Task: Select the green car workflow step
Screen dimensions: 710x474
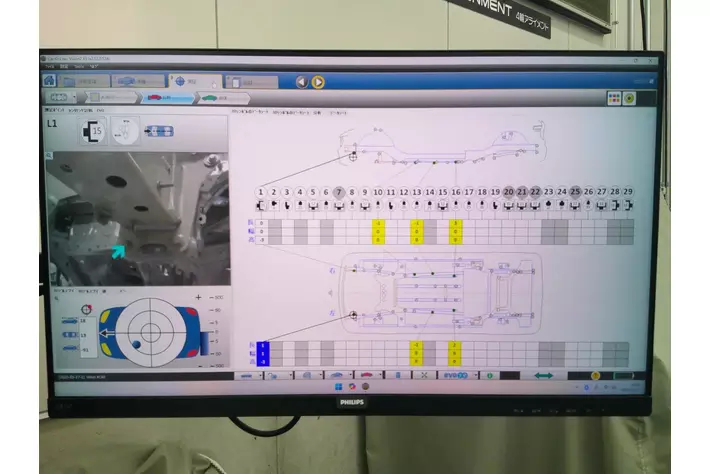Action: [x=209, y=98]
